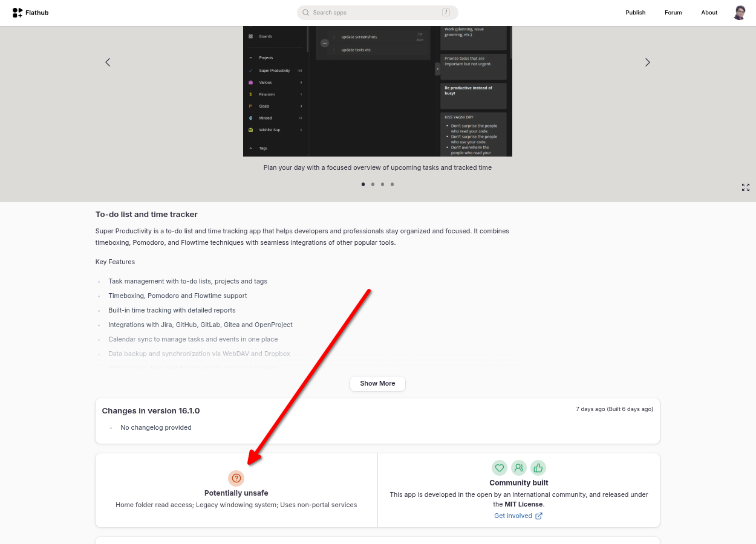Open the Flathub home logo
This screenshot has width=756, height=544.
30,13
